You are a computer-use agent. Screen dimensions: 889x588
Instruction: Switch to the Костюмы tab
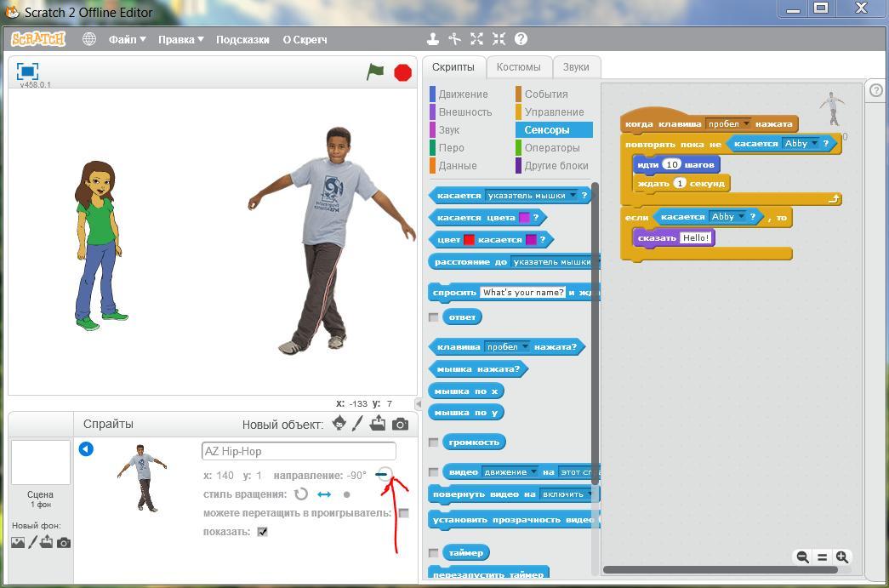tap(518, 67)
